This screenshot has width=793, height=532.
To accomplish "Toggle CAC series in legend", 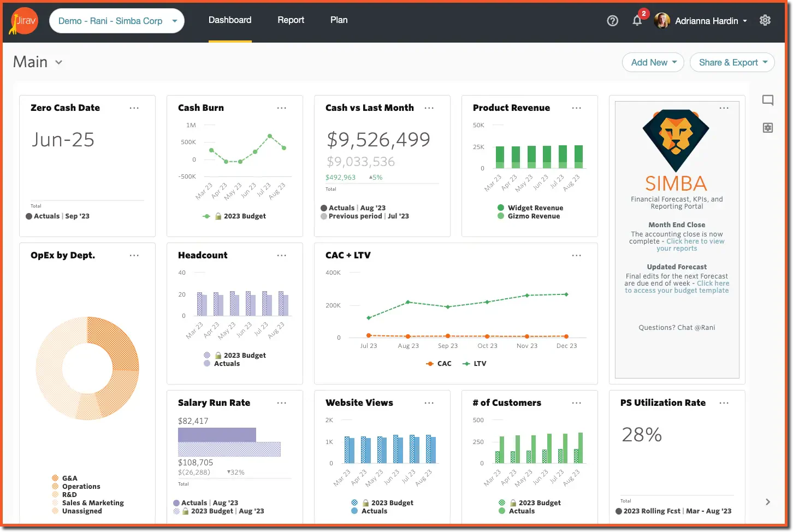I will point(439,364).
